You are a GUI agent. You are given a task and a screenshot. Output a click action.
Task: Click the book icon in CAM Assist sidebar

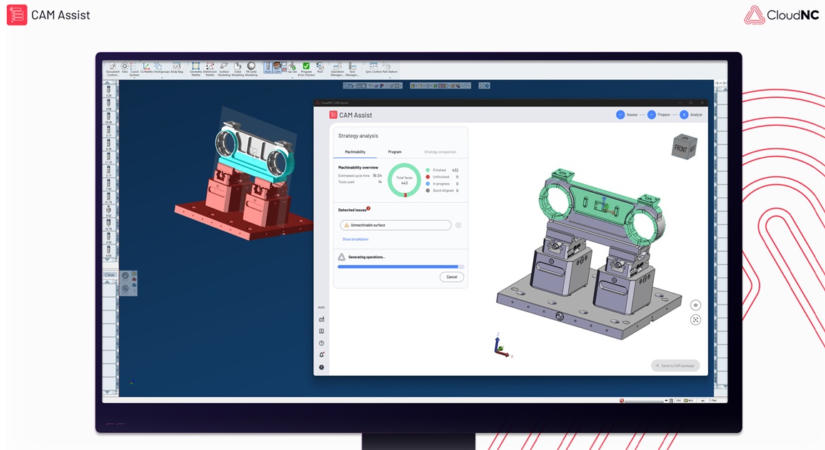coord(321,331)
